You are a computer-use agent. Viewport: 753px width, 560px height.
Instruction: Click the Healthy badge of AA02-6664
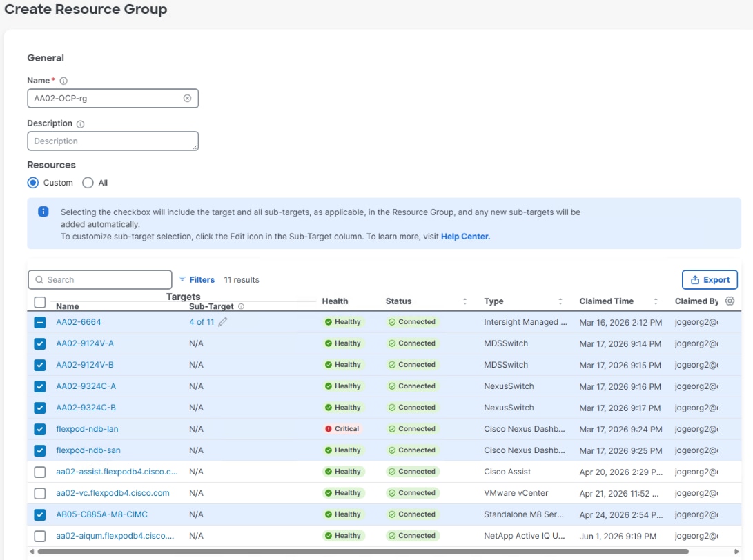click(x=343, y=322)
